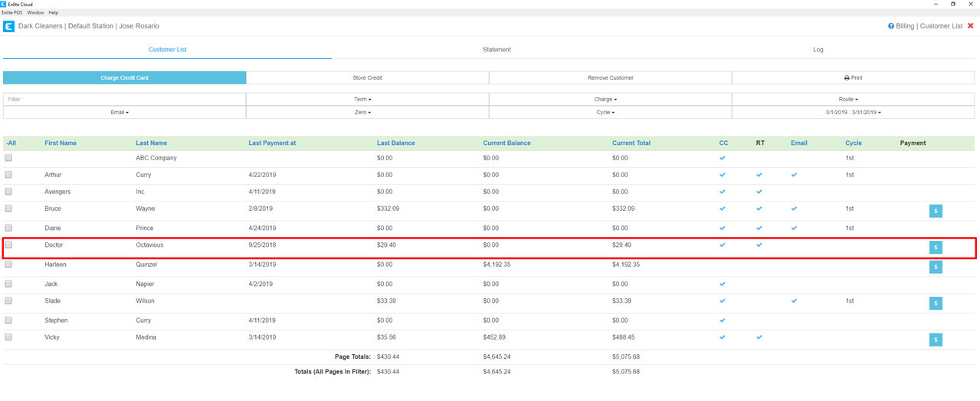Click the Remove Customer button
980x401 pixels.
pyautogui.click(x=610, y=78)
